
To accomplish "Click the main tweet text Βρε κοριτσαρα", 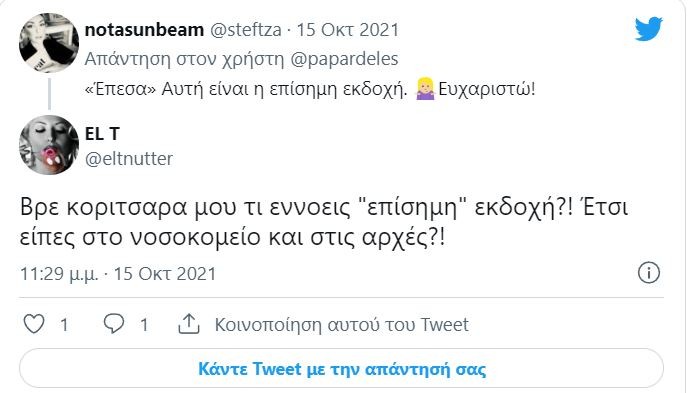I will click(324, 222).
